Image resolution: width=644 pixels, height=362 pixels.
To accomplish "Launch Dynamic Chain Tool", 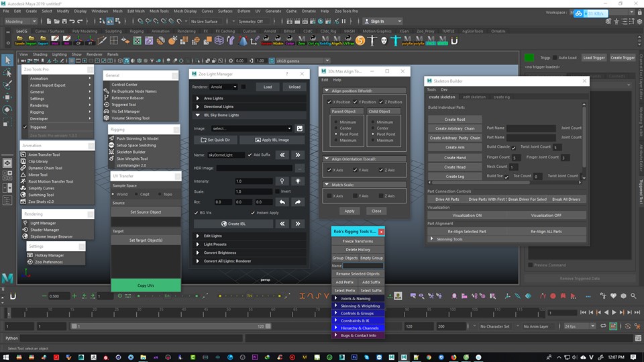I will tap(45, 168).
